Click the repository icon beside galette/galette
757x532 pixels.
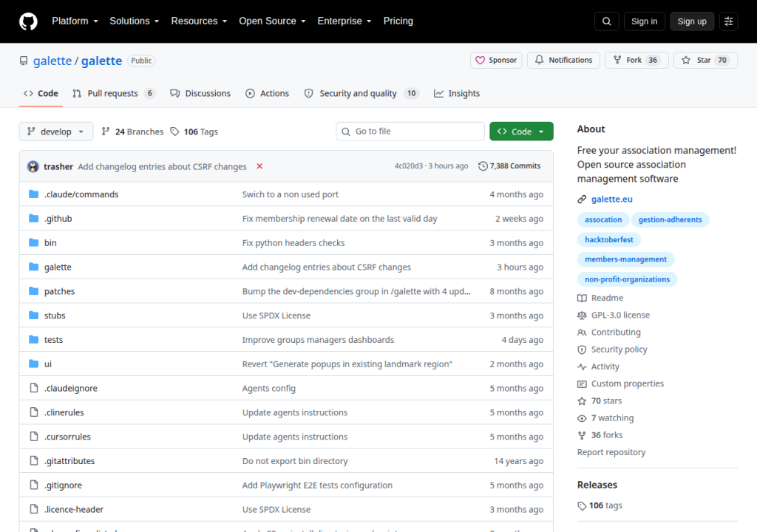24,61
